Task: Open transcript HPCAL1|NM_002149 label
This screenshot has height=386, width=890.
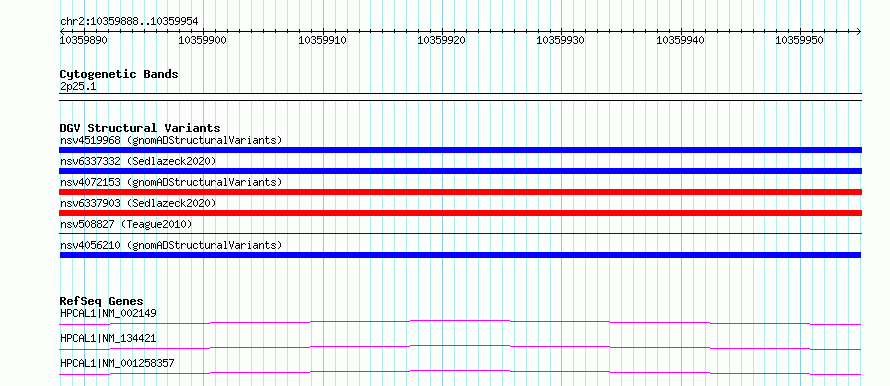Action: 108,313
